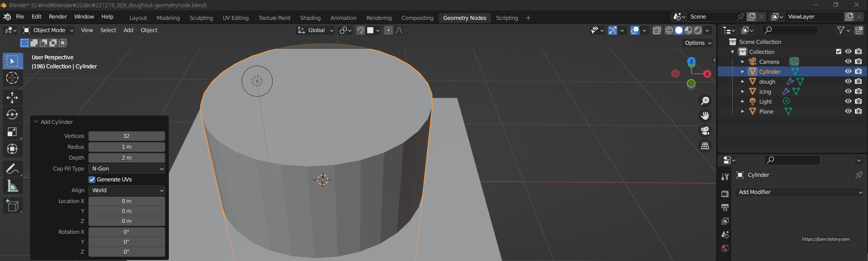Select the Annotate pencil tool

pyautogui.click(x=13, y=169)
